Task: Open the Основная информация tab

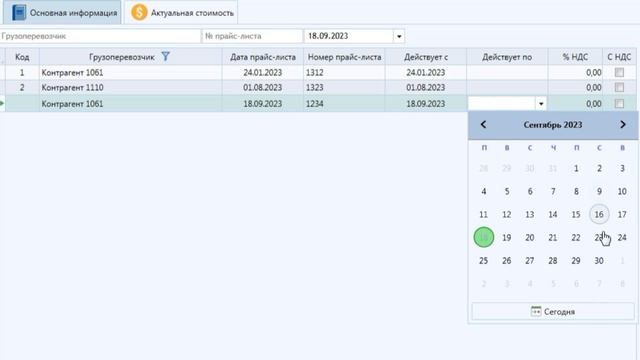Action: point(62,13)
